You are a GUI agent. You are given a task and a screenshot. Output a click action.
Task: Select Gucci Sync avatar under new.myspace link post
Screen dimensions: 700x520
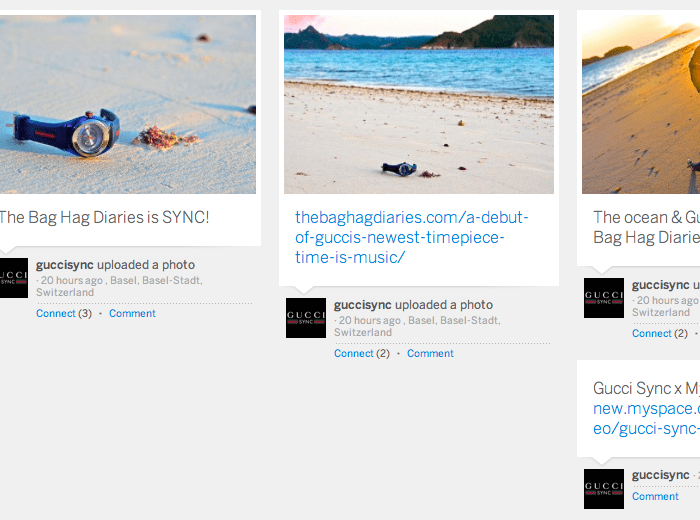[x=604, y=489]
